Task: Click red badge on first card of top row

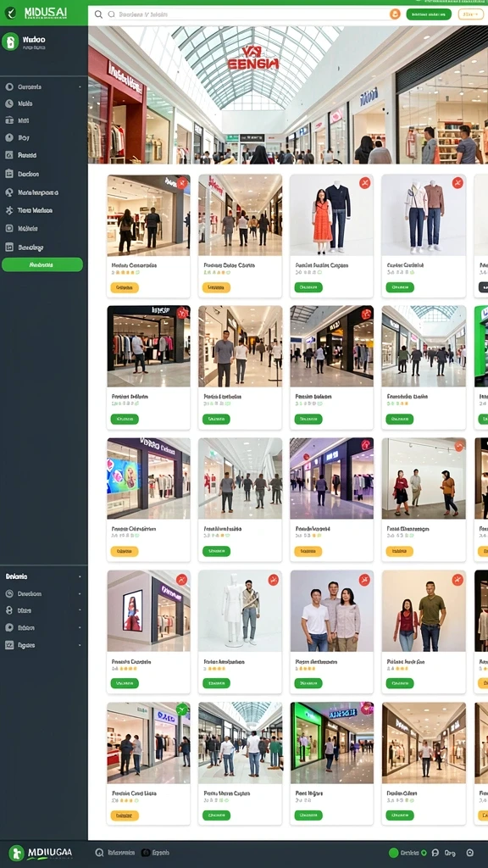Action: point(182,183)
